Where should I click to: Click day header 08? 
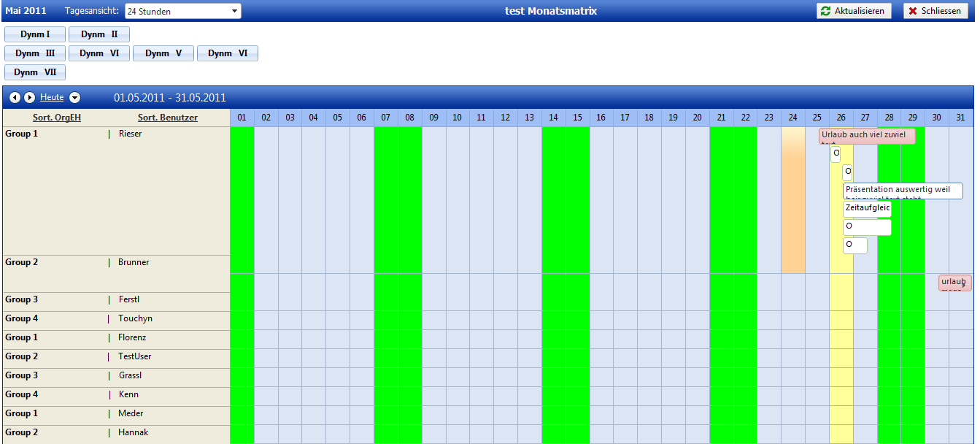pyautogui.click(x=409, y=118)
